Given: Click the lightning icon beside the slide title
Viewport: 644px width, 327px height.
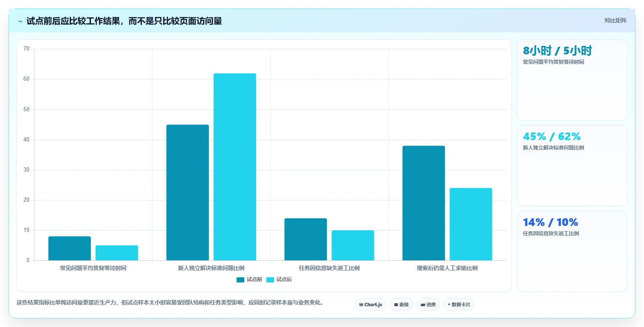Looking at the screenshot, I should click(x=20, y=21).
